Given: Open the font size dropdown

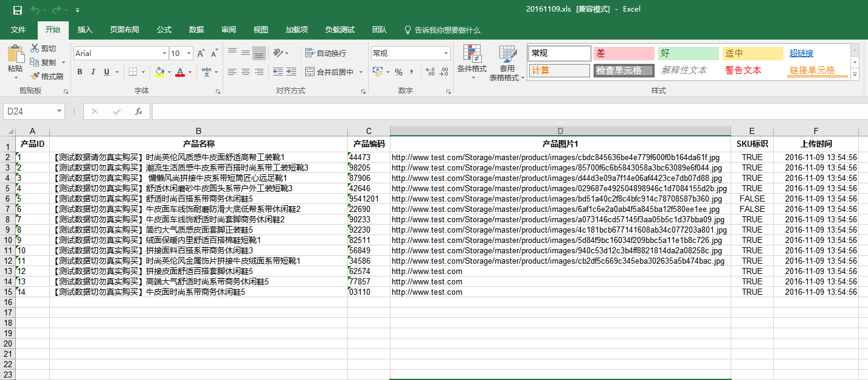Looking at the screenshot, I should click(x=190, y=54).
